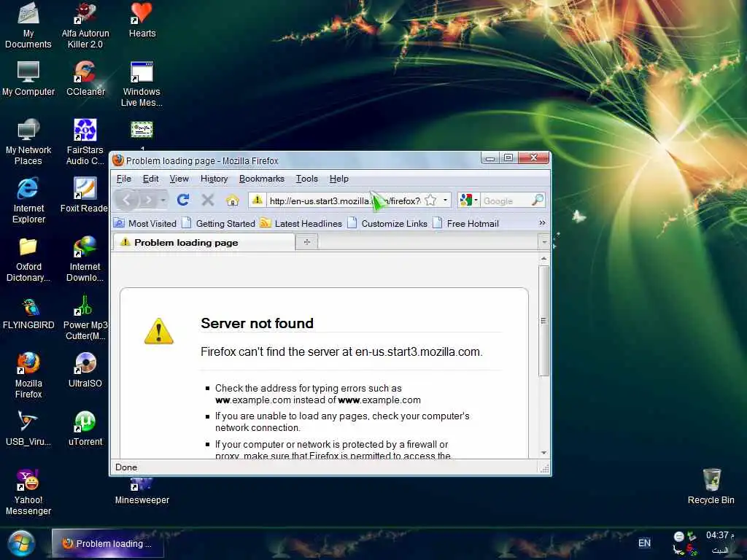This screenshot has width=747, height=560.
Task: Select the Windows Live Messenger desktop icon
Action: [142, 84]
